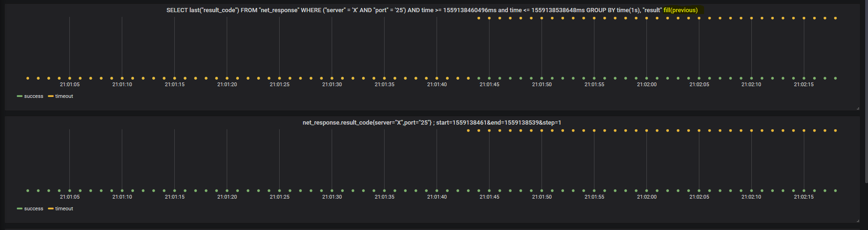Click 21:01:10 axis label in step=1 panel
This screenshot has height=230, width=868.
pyautogui.click(x=122, y=197)
